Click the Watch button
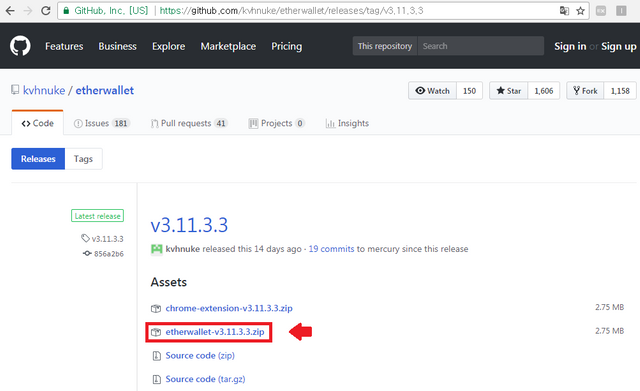The image size is (640, 391). [433, 91]
